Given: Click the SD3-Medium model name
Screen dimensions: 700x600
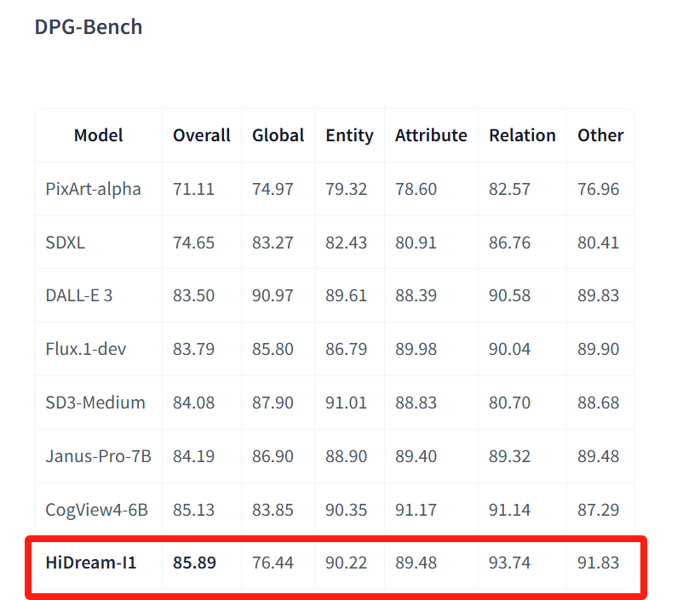Looking at the screenshot, I should [x=95, y=403].
